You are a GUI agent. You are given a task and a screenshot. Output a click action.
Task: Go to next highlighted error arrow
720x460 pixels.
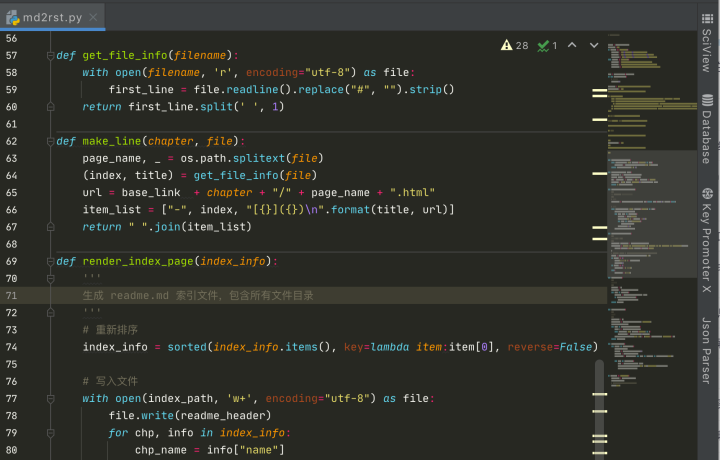point(594,45)
